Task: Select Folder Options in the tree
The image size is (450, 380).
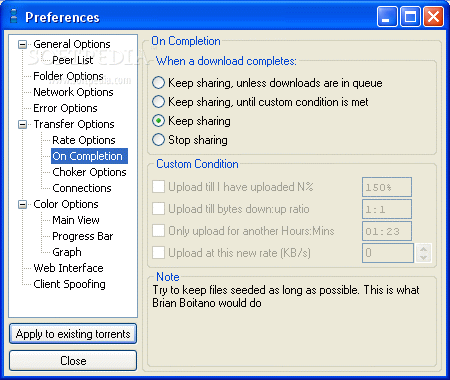Action: pos(68,76)
